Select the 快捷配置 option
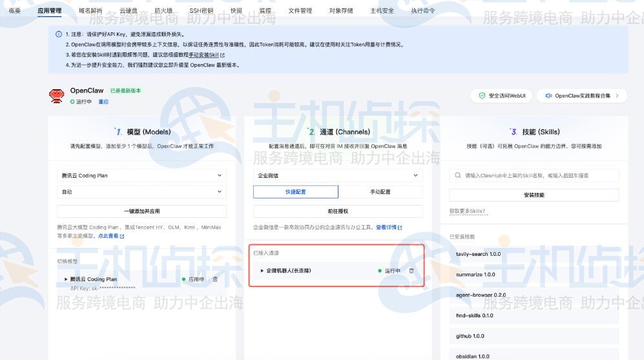Screen dimensions: 644x360 (x=296, y=192)
